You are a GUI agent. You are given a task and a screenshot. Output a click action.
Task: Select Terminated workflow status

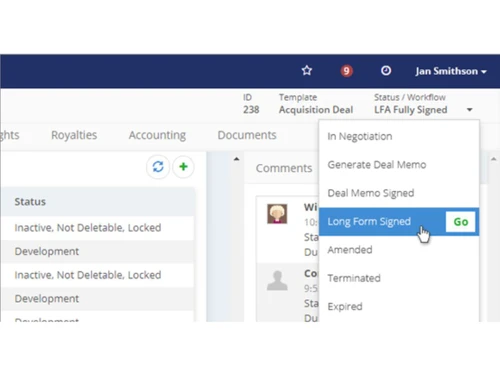(399, 278)
